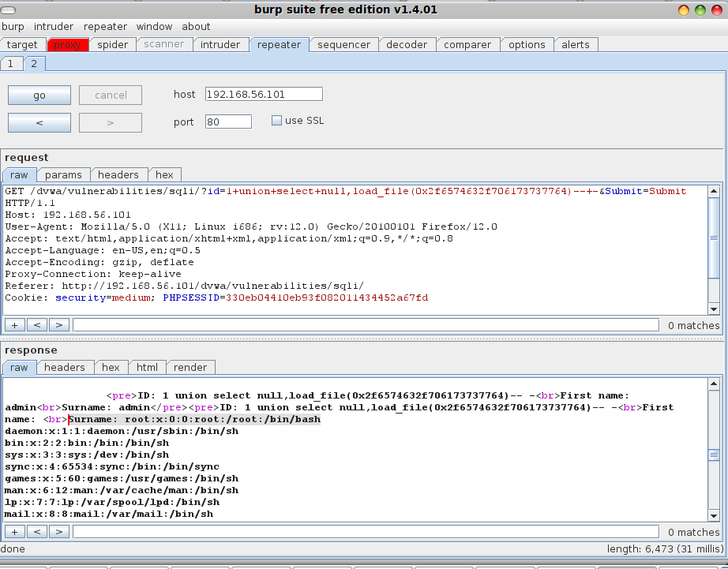Click the greyed-out cancel button
728x569 pixels.
click(x=111, y=95)
